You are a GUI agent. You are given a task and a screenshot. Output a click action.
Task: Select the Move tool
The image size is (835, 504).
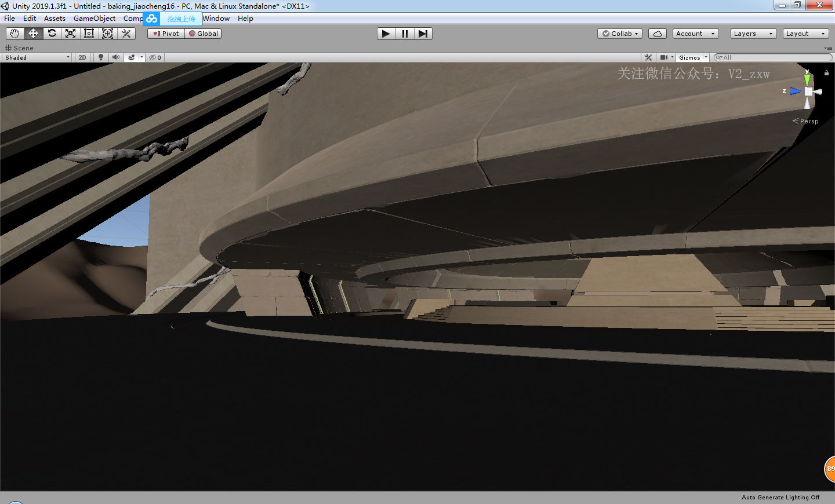[33, 34]
